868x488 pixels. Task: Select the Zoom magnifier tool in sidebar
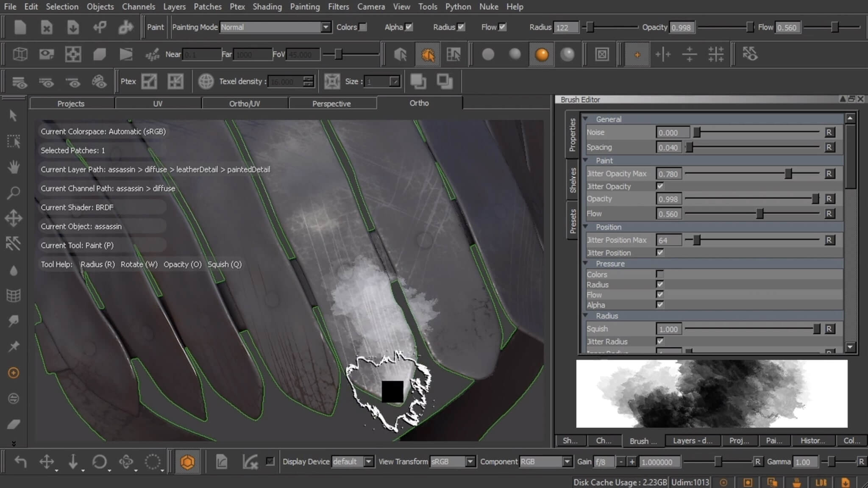pyautogui.click(x=14, y=193)
